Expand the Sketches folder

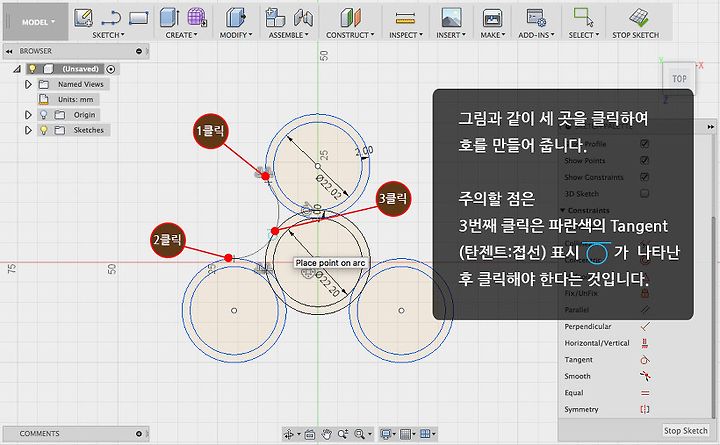[x=28, y=130]
